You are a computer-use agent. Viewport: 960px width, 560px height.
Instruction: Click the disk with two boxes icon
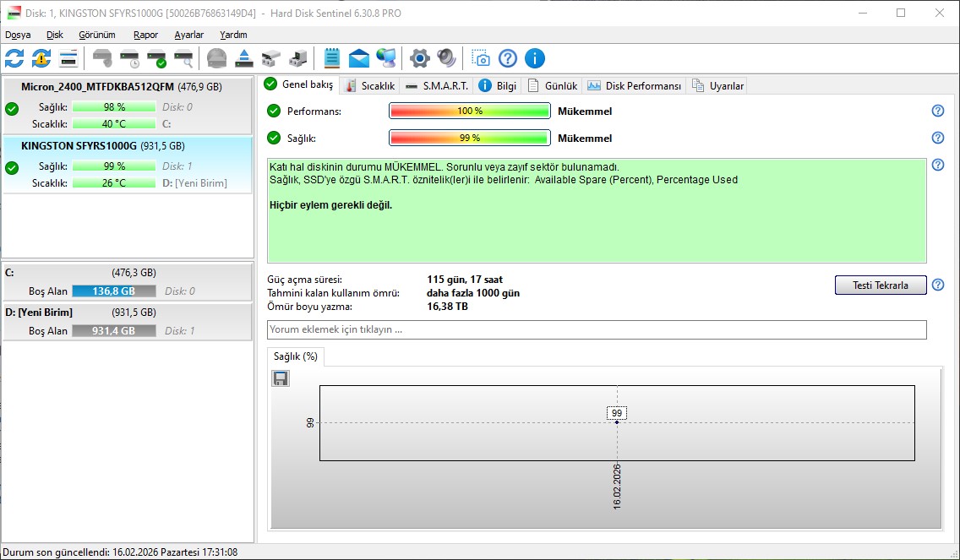271,58
